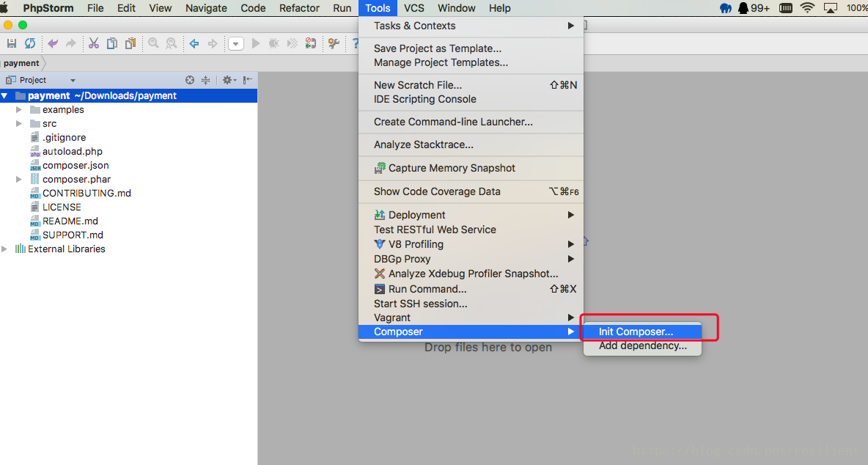Image resolution: width=868 pixels, height=465 pixels.
Task: Expand the composer.phar archive
Action: (19, 180)
